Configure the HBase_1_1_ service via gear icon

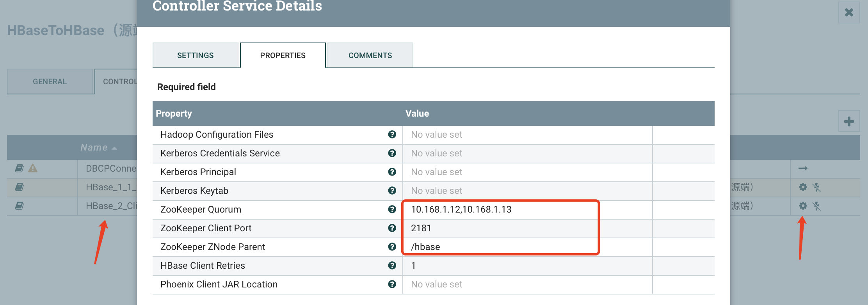coord(803,187)
